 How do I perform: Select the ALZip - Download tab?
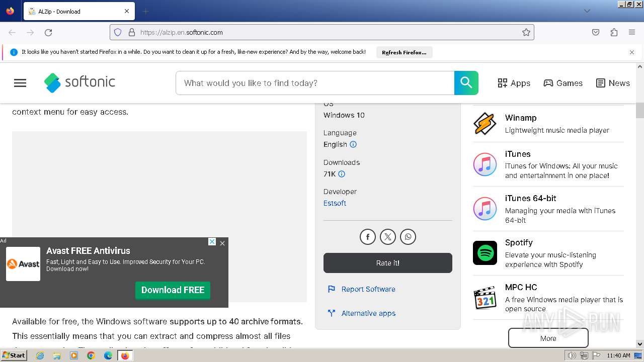[x=78, y=11]
